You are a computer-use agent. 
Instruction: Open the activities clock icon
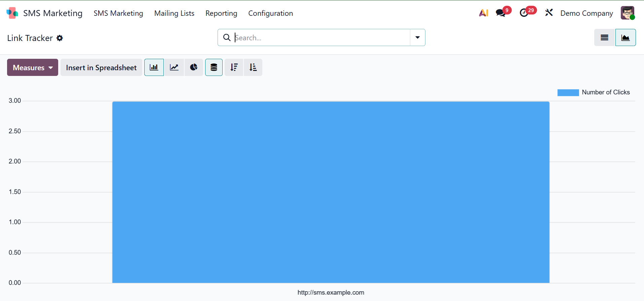click(524, 13)
